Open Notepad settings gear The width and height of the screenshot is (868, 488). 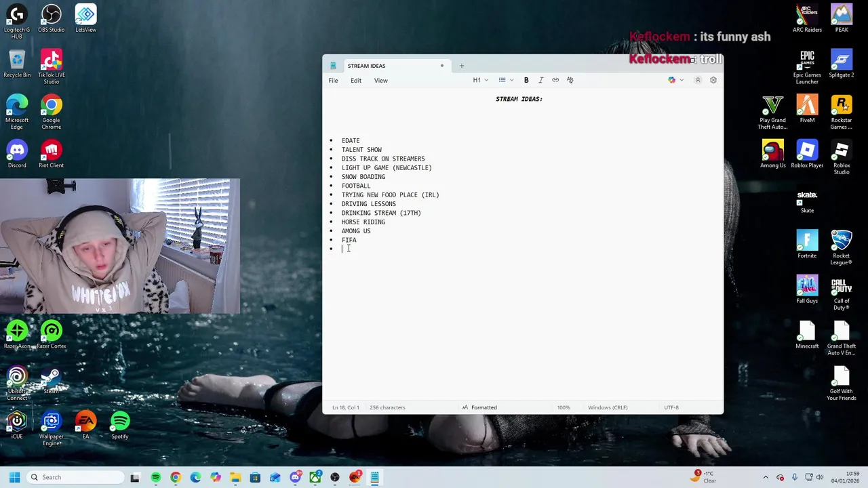pyautogui.click(x=713, y=80)
